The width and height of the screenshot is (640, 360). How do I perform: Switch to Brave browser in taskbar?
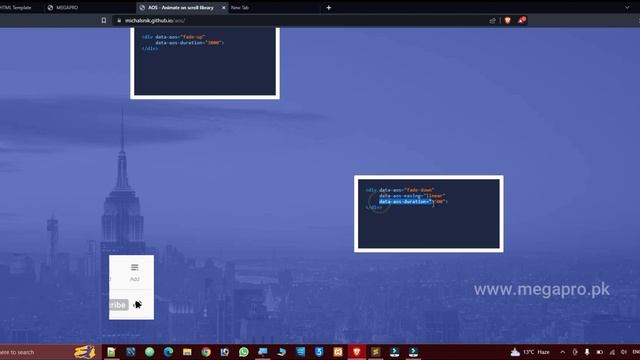(357, 352)
